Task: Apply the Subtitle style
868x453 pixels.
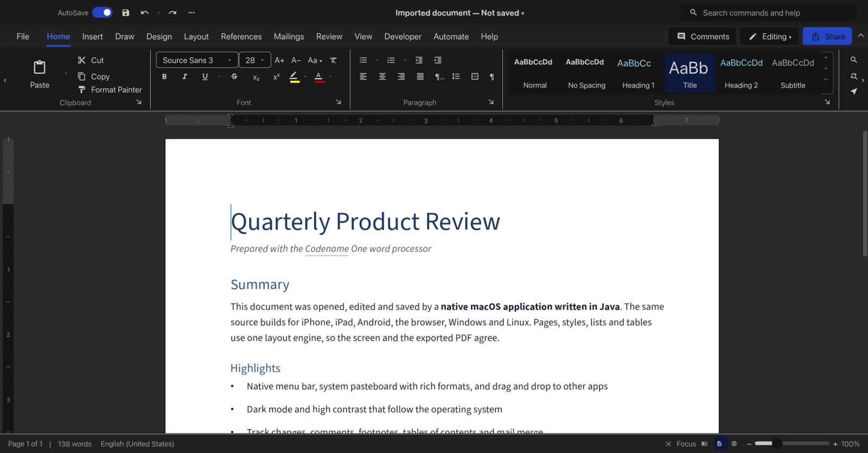Action: (x=793, y=73)
